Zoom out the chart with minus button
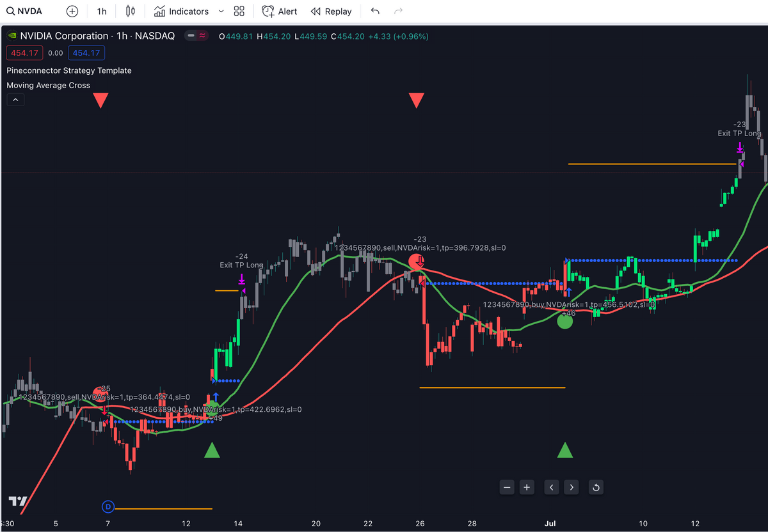Viewport: 768px width, 532px height. 507,487
